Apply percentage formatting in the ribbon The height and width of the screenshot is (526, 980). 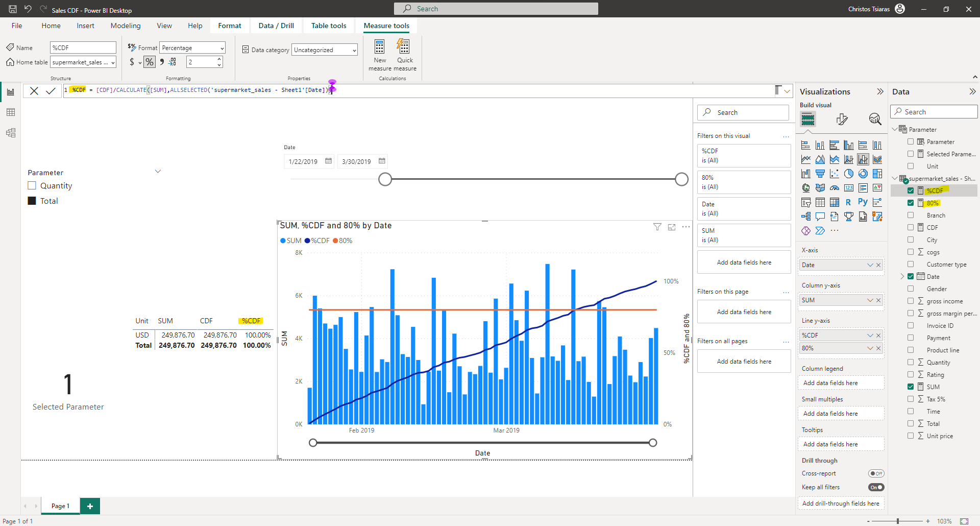150,62
